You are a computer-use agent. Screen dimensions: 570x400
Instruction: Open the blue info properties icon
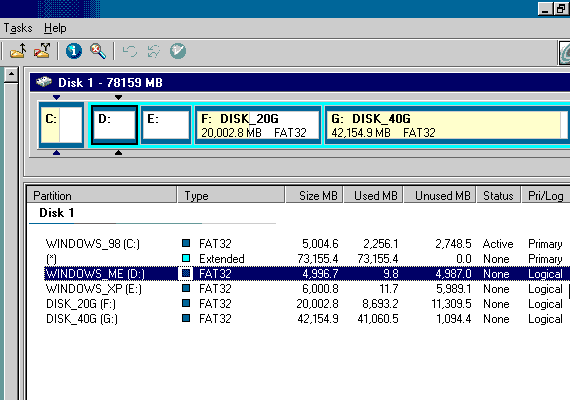[x=74, y=51]
